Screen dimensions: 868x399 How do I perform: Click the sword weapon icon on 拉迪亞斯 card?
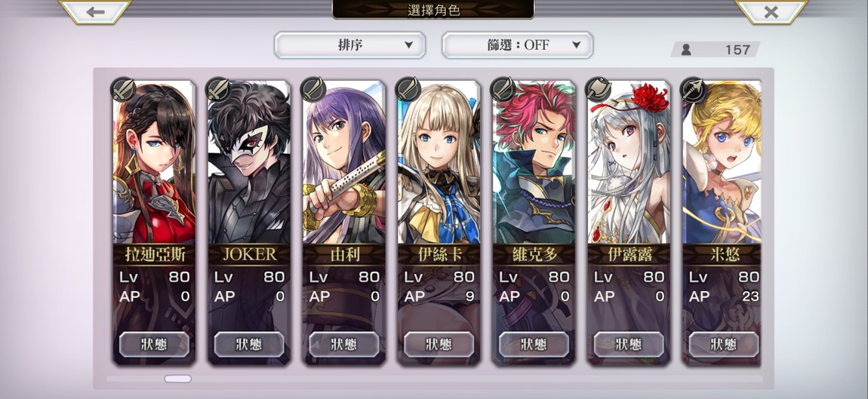coord(123,89)
